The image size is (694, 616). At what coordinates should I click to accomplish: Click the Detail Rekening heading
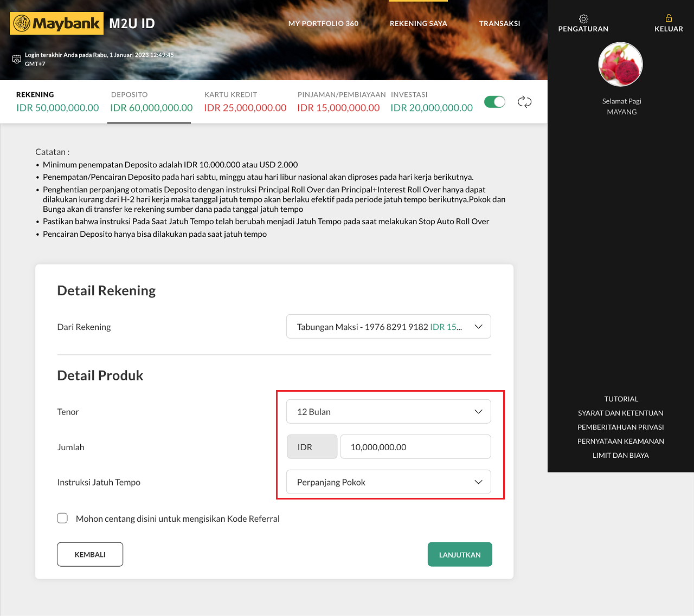[106, 290]
